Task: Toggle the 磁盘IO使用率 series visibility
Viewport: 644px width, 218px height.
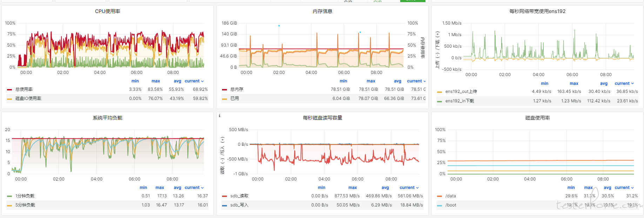Action: click(x=28, y=98)
